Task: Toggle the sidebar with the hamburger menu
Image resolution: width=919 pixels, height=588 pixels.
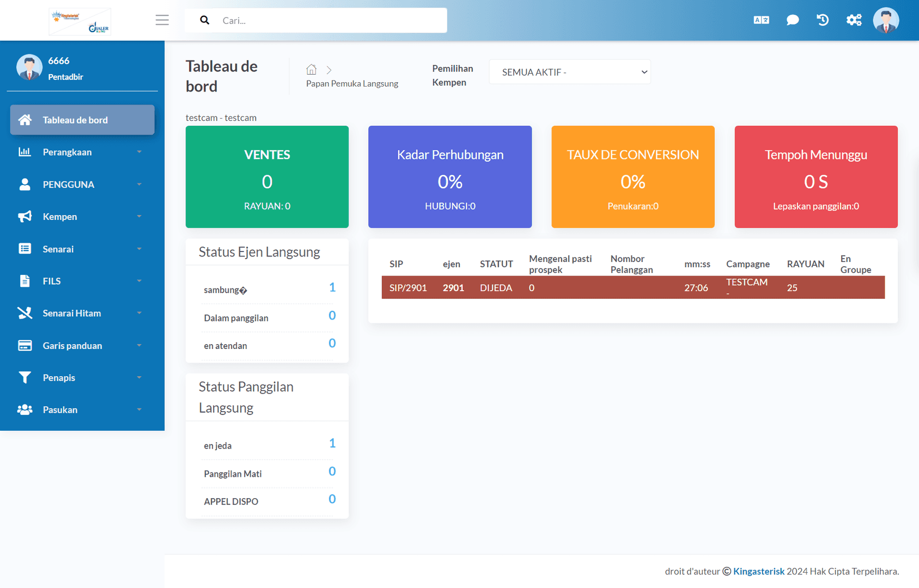Action: tap(162, 20)
